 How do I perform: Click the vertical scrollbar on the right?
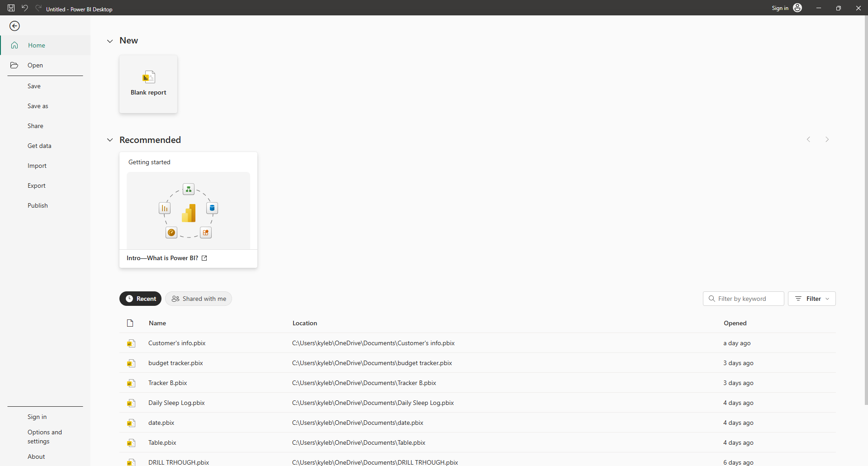pos(866,210)
